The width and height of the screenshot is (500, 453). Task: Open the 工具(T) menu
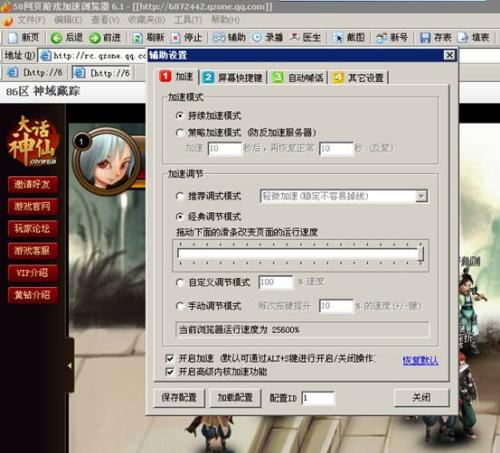188,20
